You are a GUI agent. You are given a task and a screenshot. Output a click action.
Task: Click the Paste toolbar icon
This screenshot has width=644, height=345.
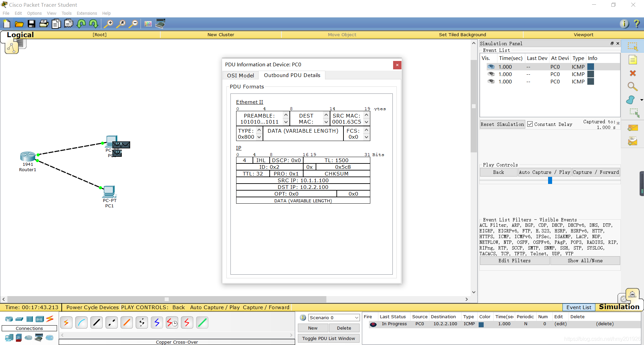(69, 24)
